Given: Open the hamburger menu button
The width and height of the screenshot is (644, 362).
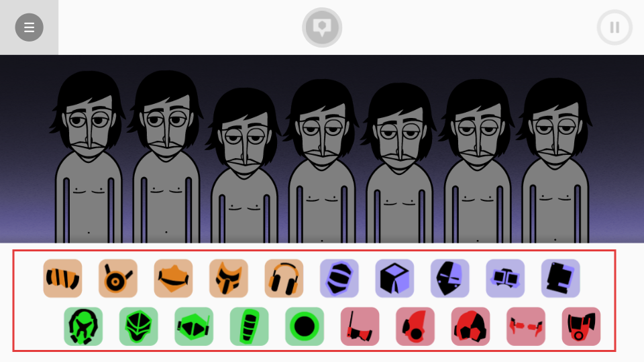Looking at the screenshot, I should [29, 27].
